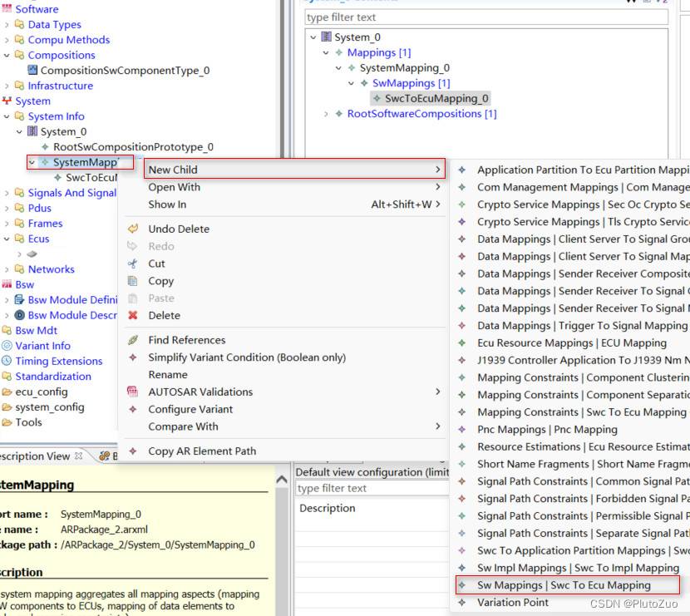Screen dimensions: 690x616
Task: Click the Pnc Mappings icon
Action: click(462, 430)
